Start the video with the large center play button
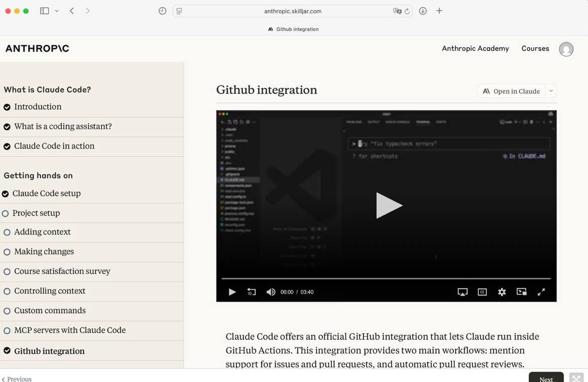Screen dimensions: 588x382 (389, 205)
